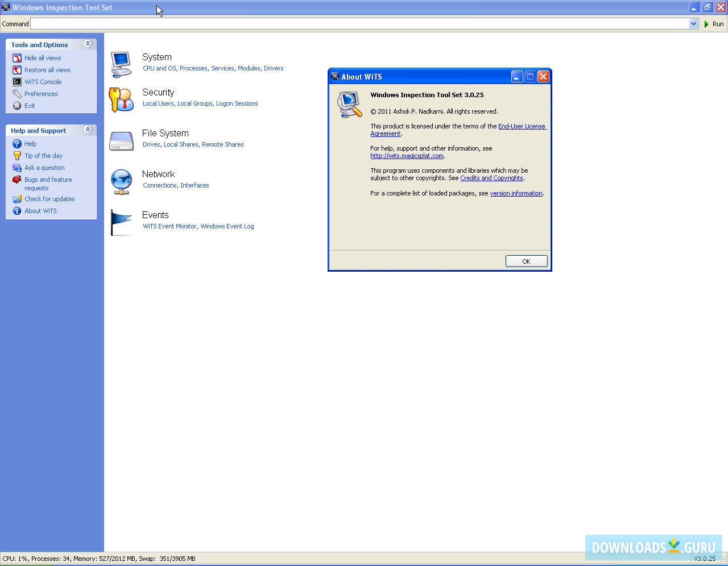Open the Drives view
Image resolution: width=728 pixels, height=566 pixels.
[x=151, y=144]
